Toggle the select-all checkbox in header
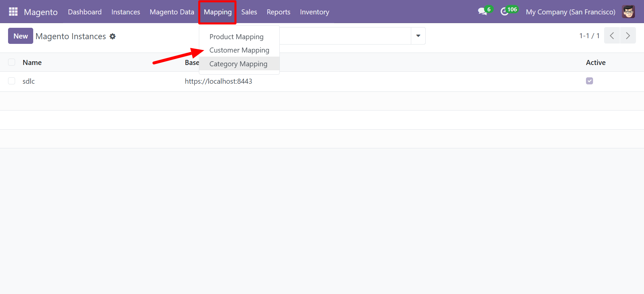The image size is (644, 294). coord(12,62)
